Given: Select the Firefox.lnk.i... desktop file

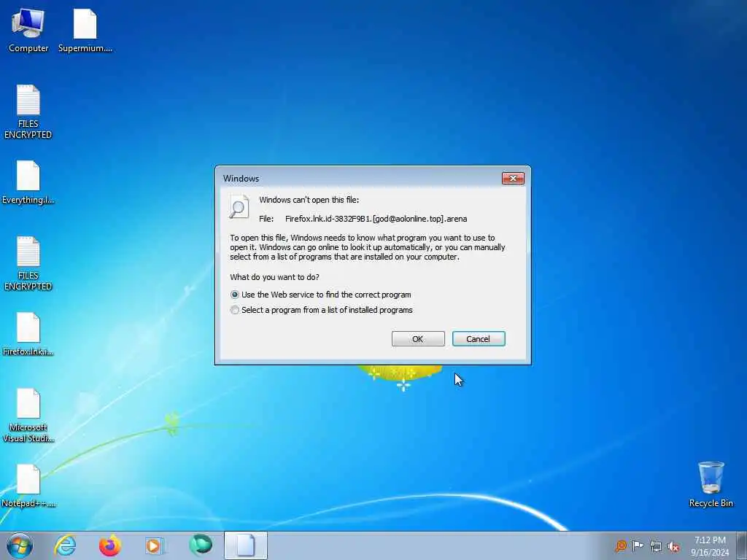Looking at the screenshot, I should [x=28, y=334].
